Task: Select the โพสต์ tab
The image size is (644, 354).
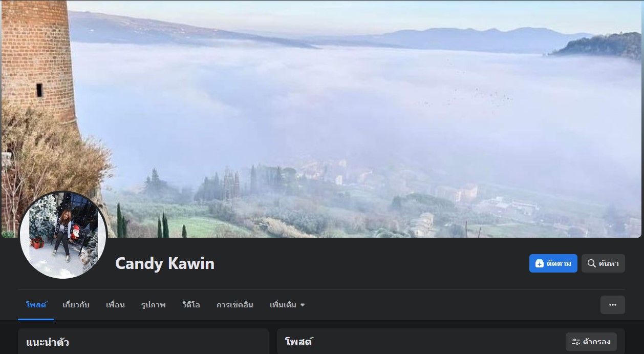Action: [36, 305]
